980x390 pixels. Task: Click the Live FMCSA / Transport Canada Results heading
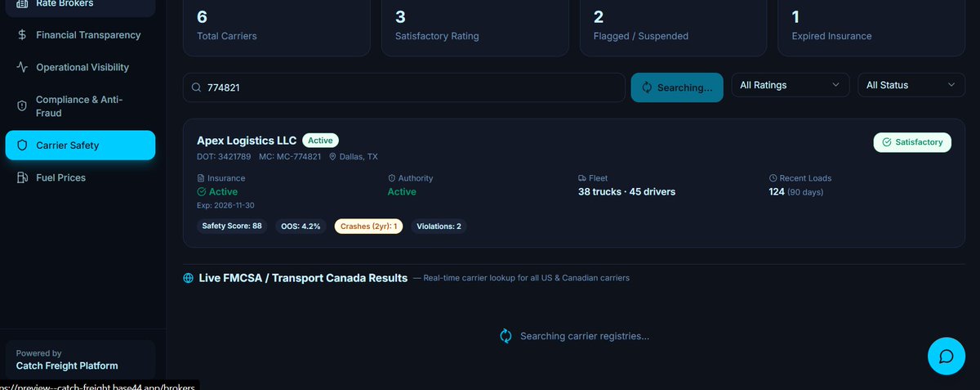[x=303, y=278]
